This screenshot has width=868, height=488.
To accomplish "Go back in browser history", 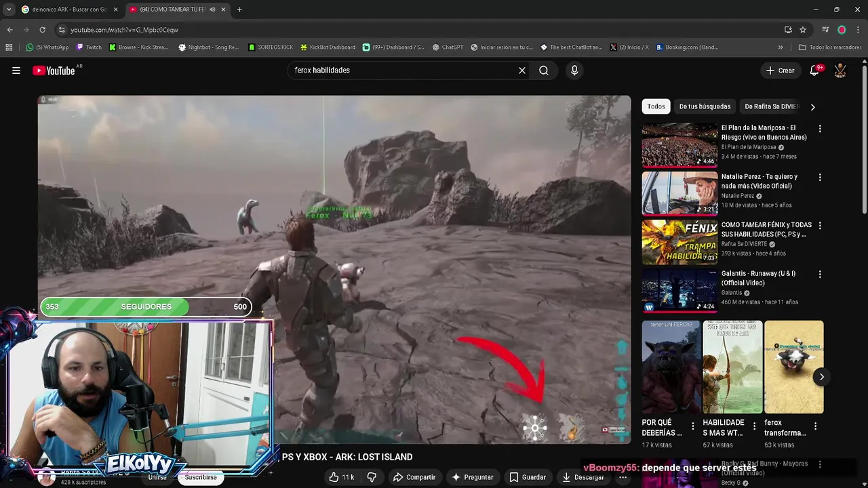I will click(x=9, y=30).
